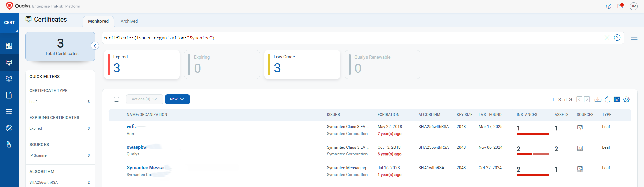Screen dimensions: 644x187
Task: Open the notifications mail icon
Action: pos(620,6)
